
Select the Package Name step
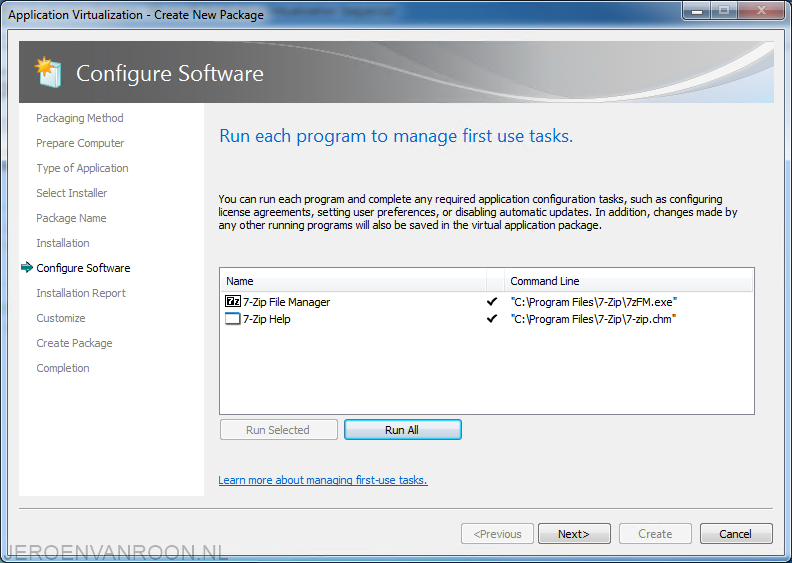tap(71, 218)
